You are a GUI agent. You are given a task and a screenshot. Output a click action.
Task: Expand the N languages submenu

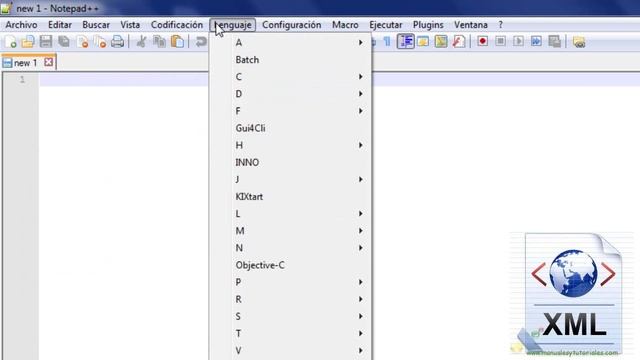(x=291, y=248)
